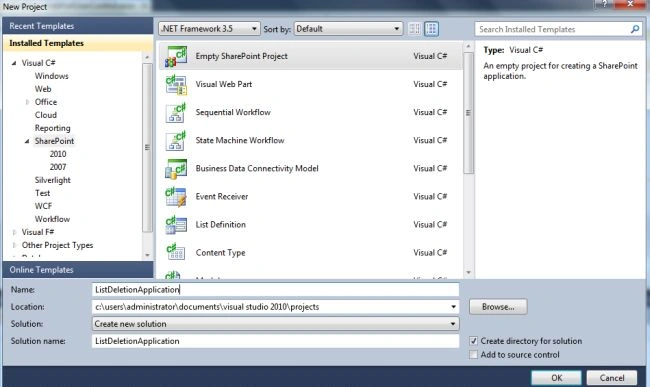Expand the Visual F# tree node
The image size is (650, 387).
pyautogui.click(x=14, y=232)
